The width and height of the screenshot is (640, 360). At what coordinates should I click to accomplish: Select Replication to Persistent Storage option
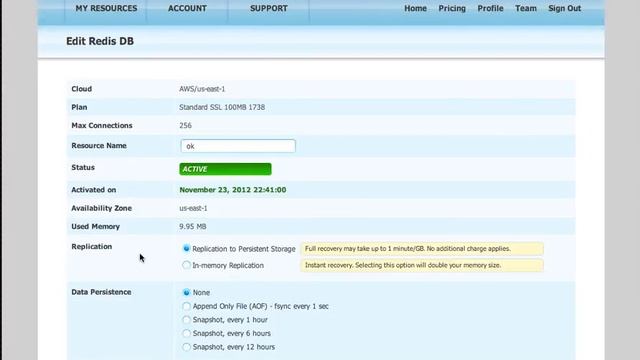tap(186, 249)
